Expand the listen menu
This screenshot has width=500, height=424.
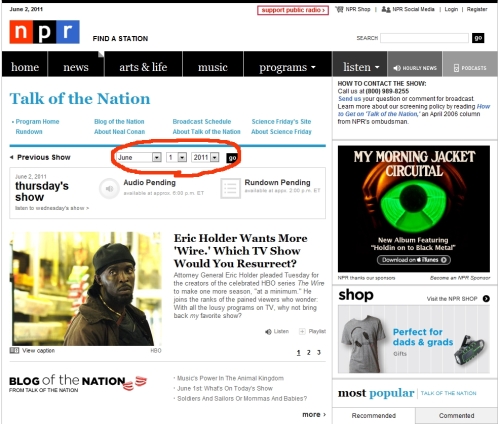[360, 67]
